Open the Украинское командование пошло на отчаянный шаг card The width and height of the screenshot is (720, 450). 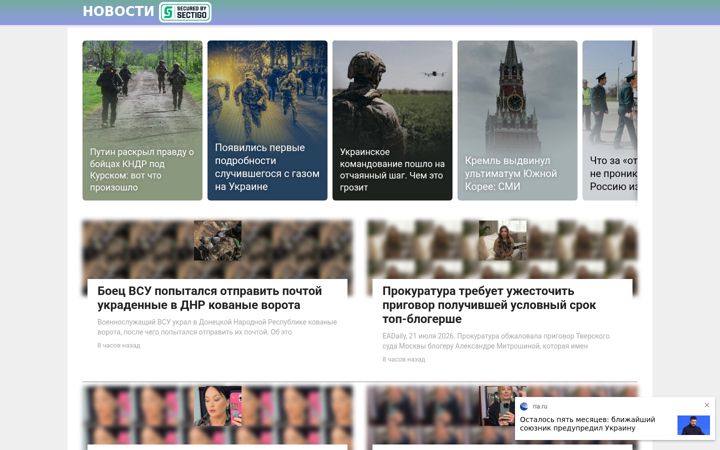coord(392,120)
